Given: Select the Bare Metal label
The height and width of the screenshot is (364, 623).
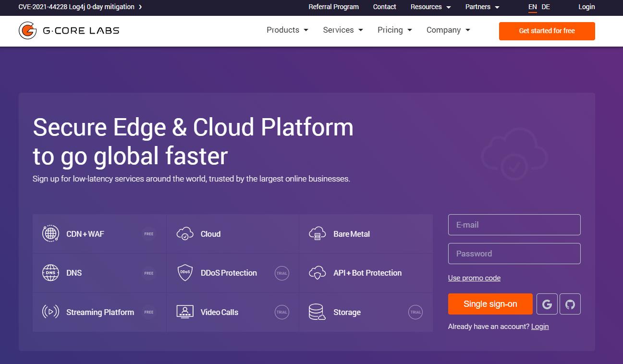Looking at the screenshot, I should point(352,234).
